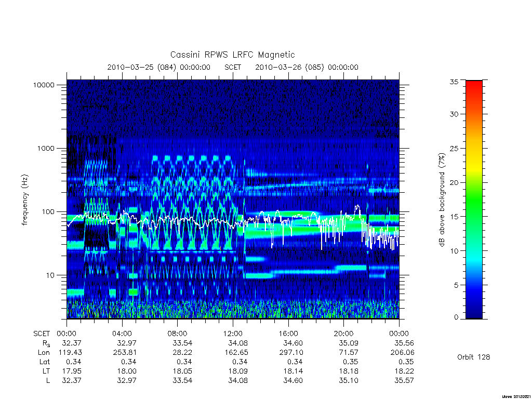
Task: Click the L value 35.57
Action: pos(404,381)
